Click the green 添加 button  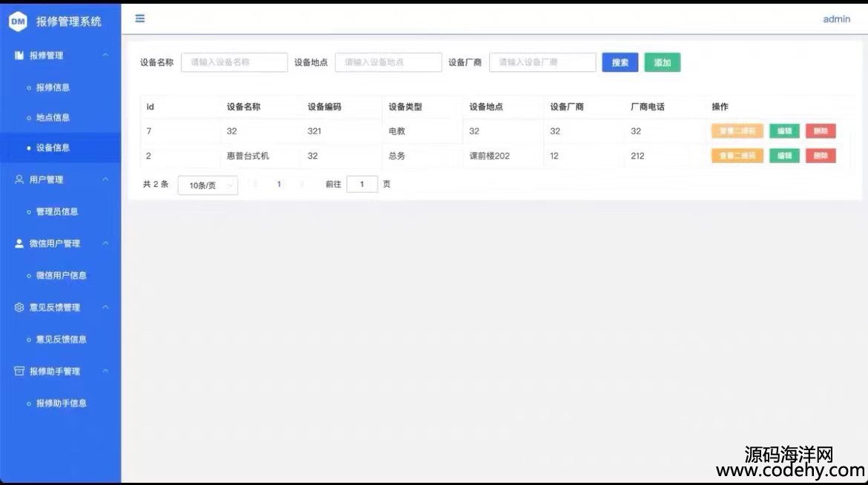point(662,63)
